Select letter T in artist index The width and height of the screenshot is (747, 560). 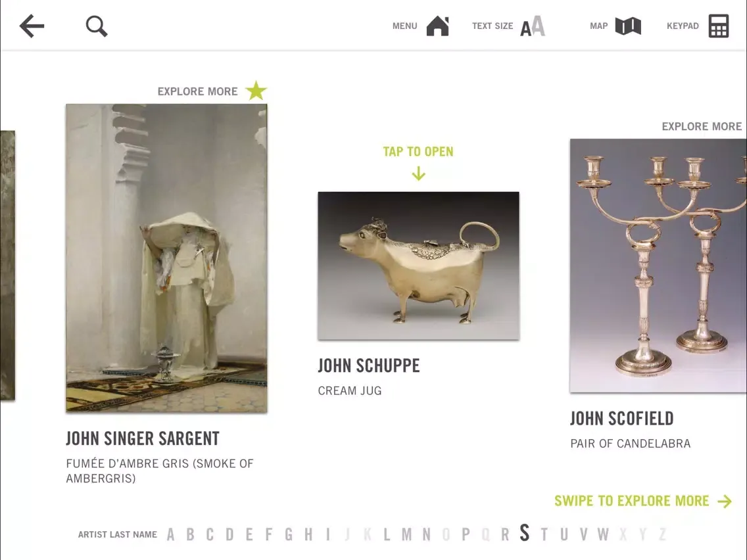[x=544, y=535]
